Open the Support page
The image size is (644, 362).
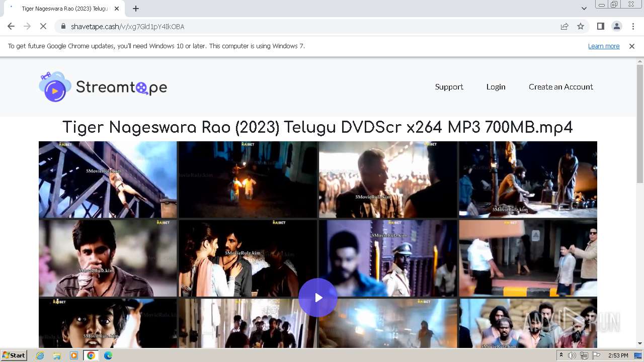[449, 86]
